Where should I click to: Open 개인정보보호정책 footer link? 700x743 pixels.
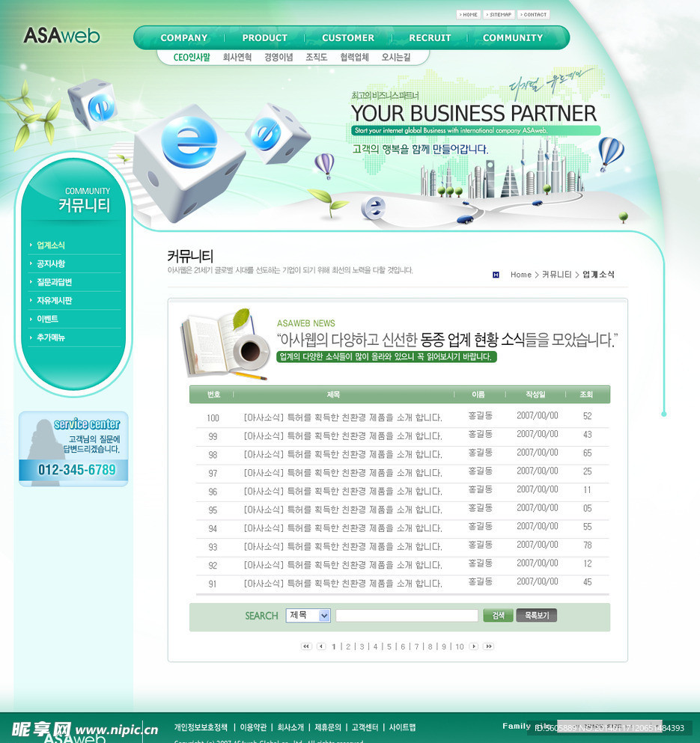tap(201, 727)
